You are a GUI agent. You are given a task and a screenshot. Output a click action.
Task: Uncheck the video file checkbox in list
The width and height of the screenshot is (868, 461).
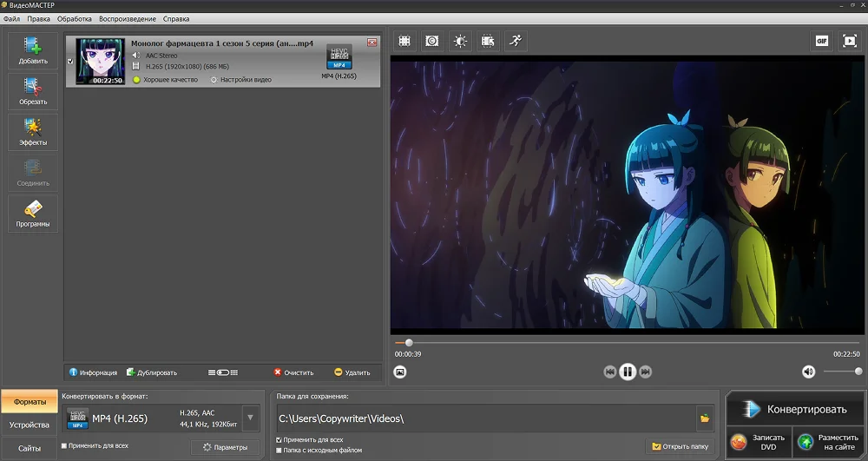pos(69,62)
